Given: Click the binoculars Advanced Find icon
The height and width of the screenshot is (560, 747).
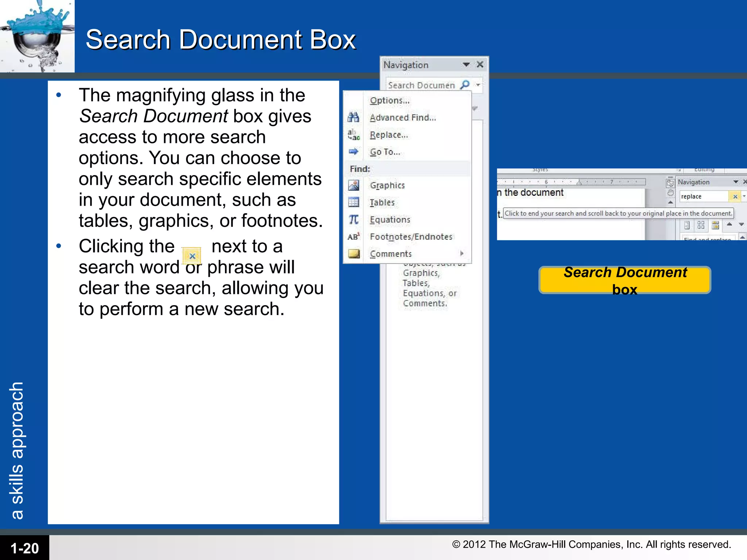Looking at the screenshot, I should (353, 117).
